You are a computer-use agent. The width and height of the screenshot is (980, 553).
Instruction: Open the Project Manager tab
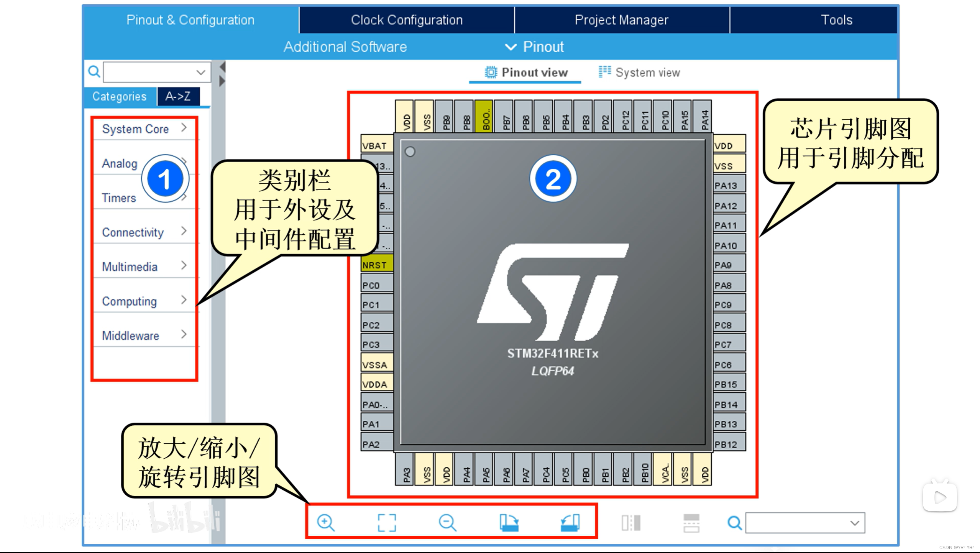(x=622, y=20)
